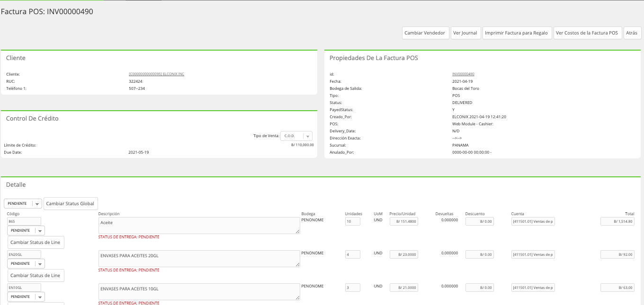
Task: Click the total field B/ 1,514.80
Action: [x=617, y=221]
